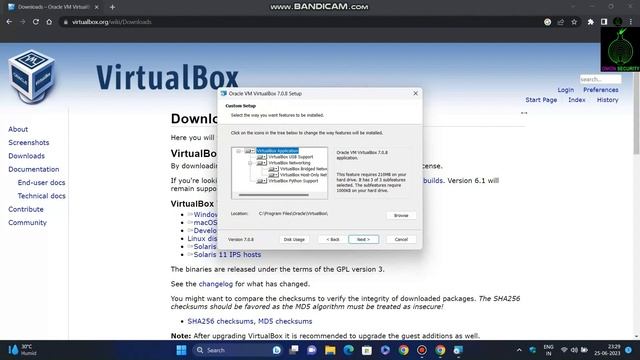Open the VirtualBox Host-Only Networking feature dropdown
The height and width of the screenshot is (360, 640).
[x=273, y=175]
